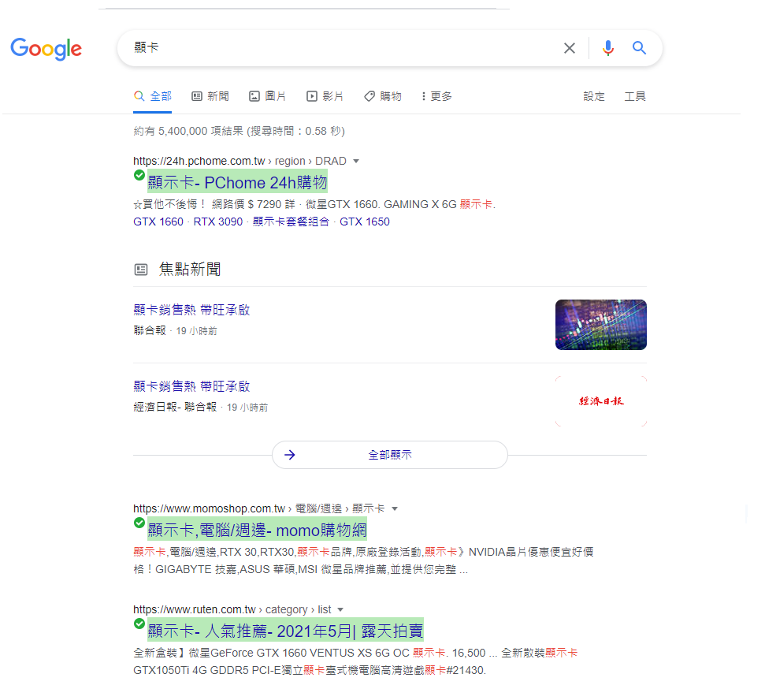Click the https://www.ruten.com.tw URL text
Image resolution: width=765 pixels, height=700 pixels.
click(x=194, y=609)
